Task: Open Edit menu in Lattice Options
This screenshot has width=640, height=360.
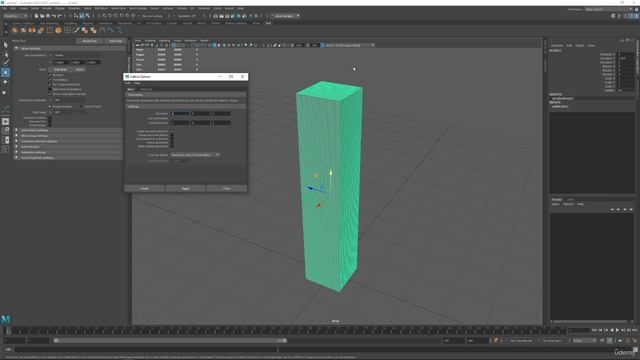Action: pos(128,83)
